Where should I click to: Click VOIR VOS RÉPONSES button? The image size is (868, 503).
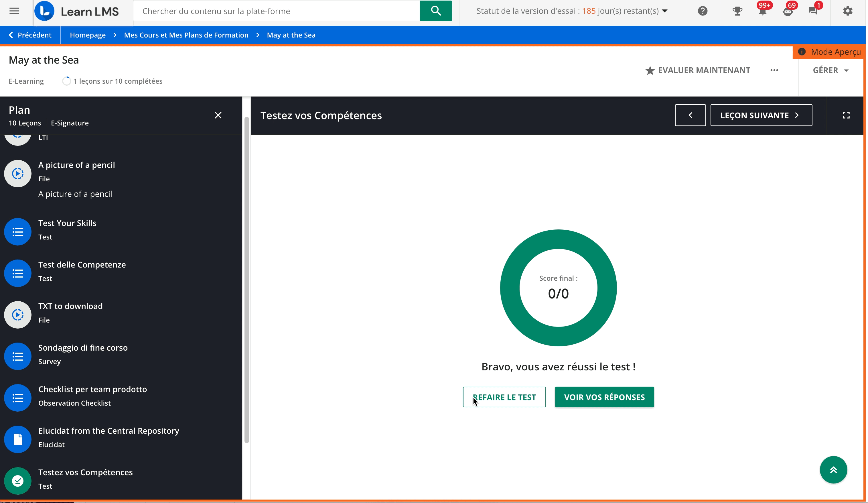(x=604, y=397)
